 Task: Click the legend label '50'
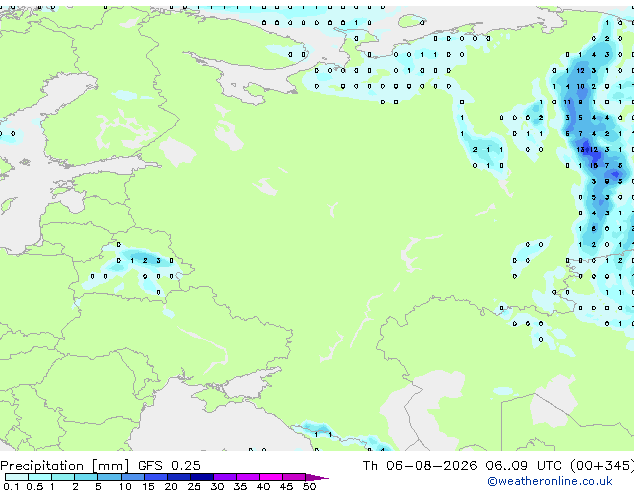[x=309, y=486]
